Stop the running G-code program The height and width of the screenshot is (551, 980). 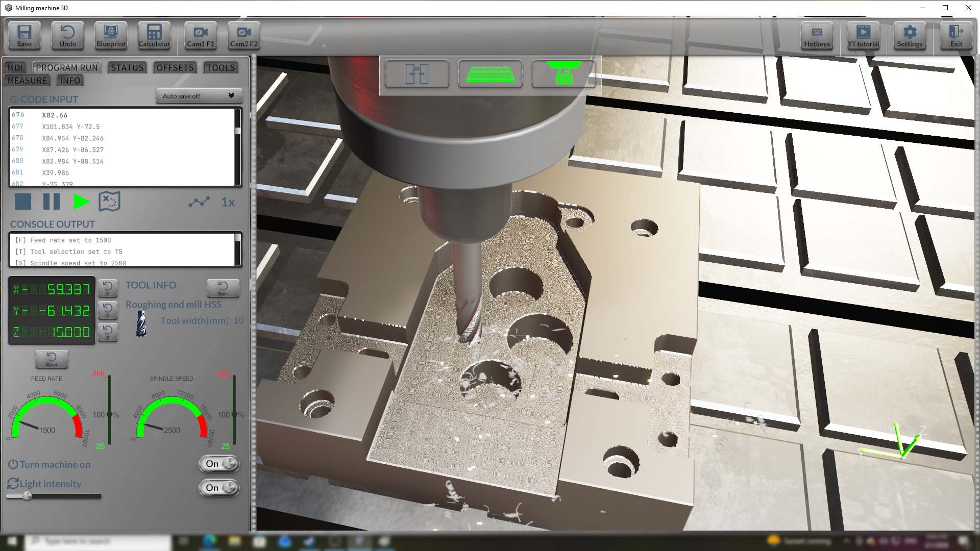click(x=22, y=202)
